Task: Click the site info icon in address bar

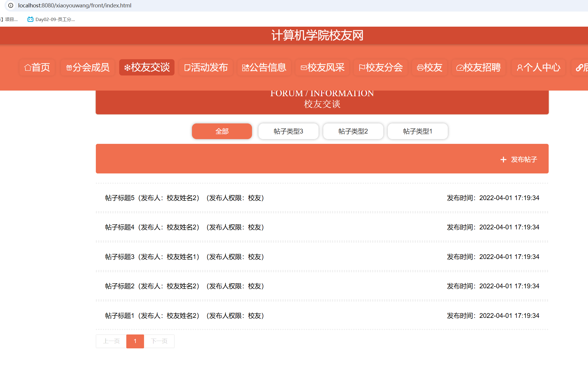Action: pos(11,5)
